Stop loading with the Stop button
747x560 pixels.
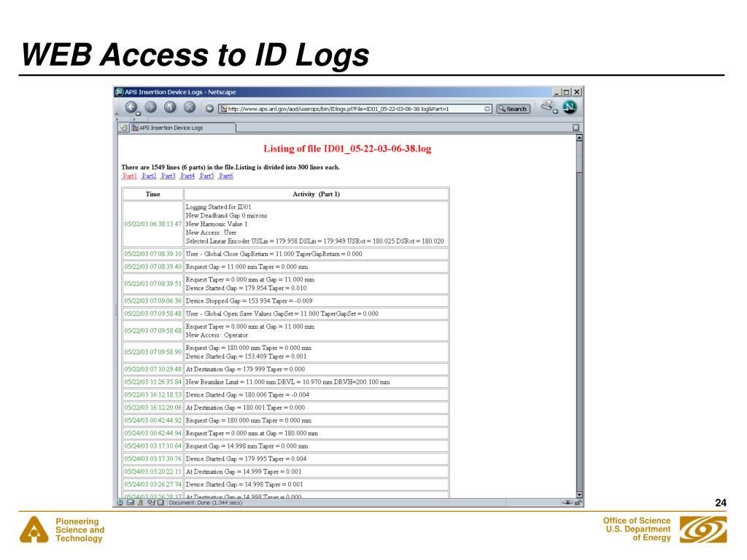(190, 107)
